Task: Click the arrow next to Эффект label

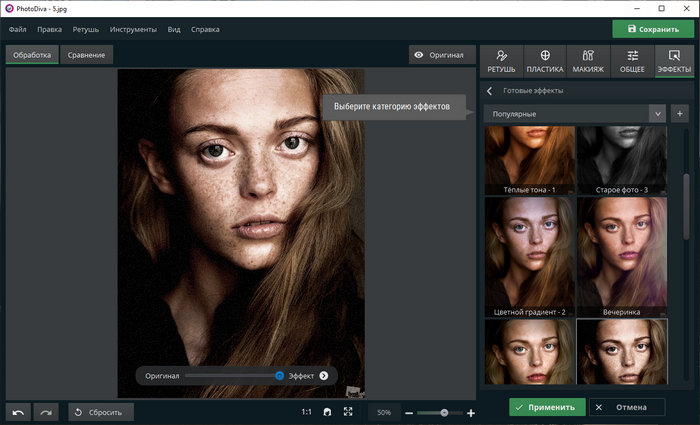Action: coord(324,375)
